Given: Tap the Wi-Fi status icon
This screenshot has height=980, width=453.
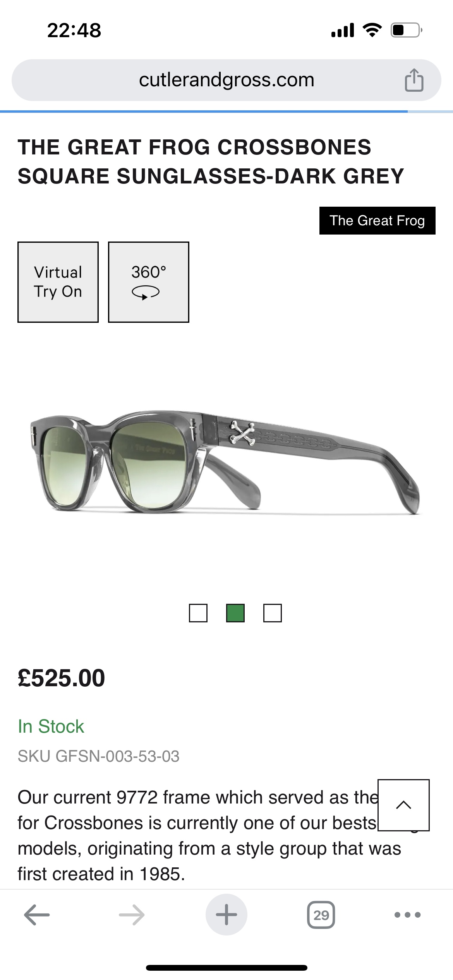Looking at the screenshot, I should 372,30.
